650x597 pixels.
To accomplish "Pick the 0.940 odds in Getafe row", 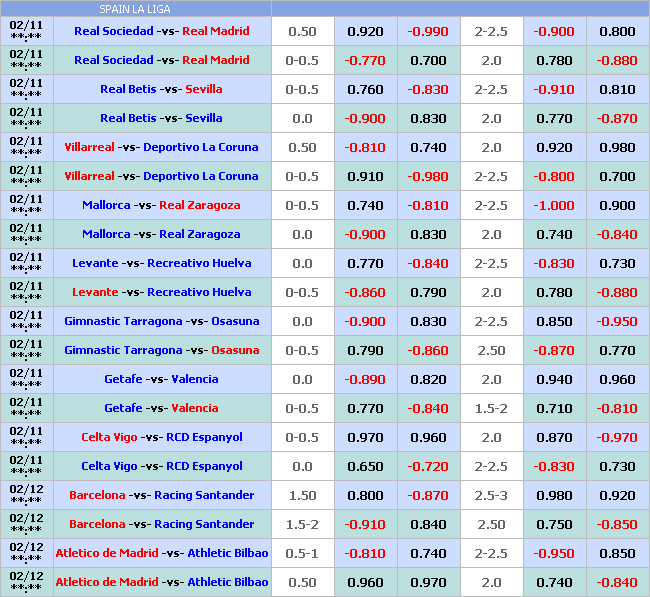I will pos(554,379).
